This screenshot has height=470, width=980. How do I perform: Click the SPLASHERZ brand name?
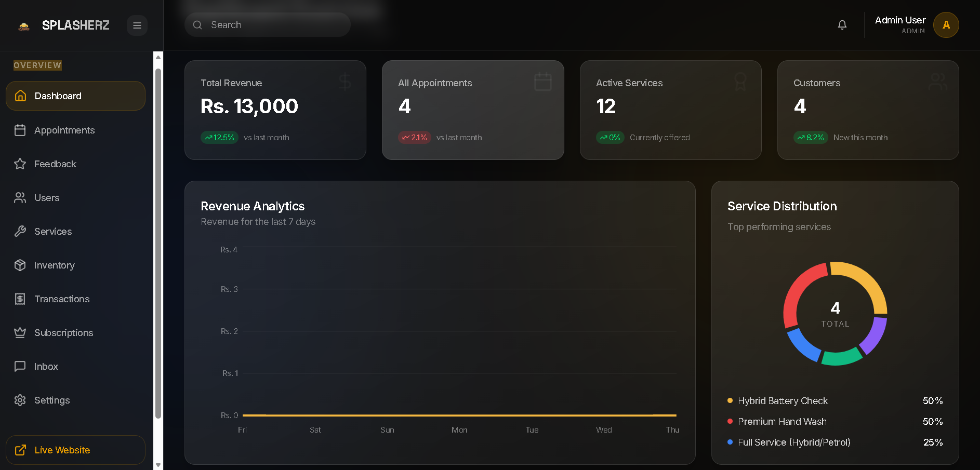coord(76,25)
